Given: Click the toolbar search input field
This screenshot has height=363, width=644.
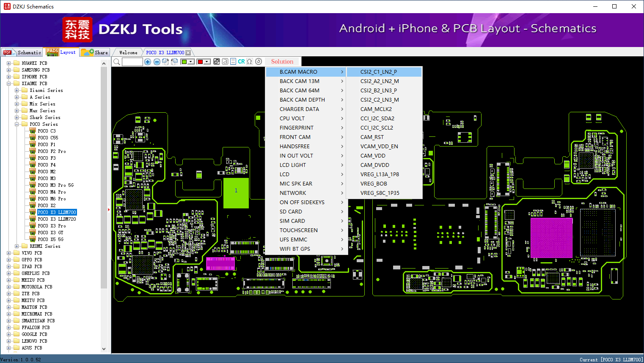Looking at the screenshot, I should pyautogui.click(x=132, y=62).
